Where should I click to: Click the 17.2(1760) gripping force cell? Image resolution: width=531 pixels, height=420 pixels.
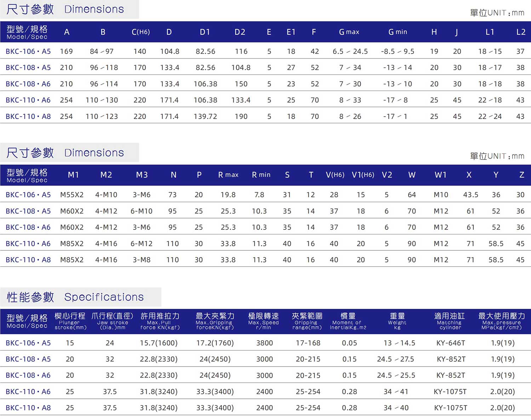[x=215, y=343]
